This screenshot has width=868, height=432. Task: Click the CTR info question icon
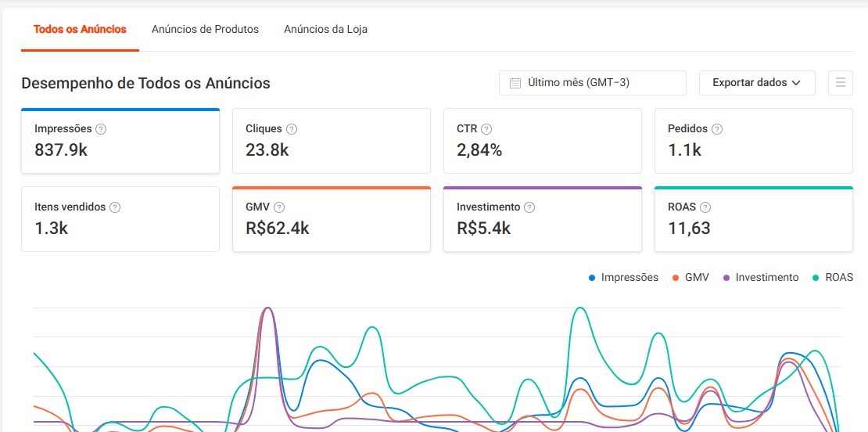point(486,129)
